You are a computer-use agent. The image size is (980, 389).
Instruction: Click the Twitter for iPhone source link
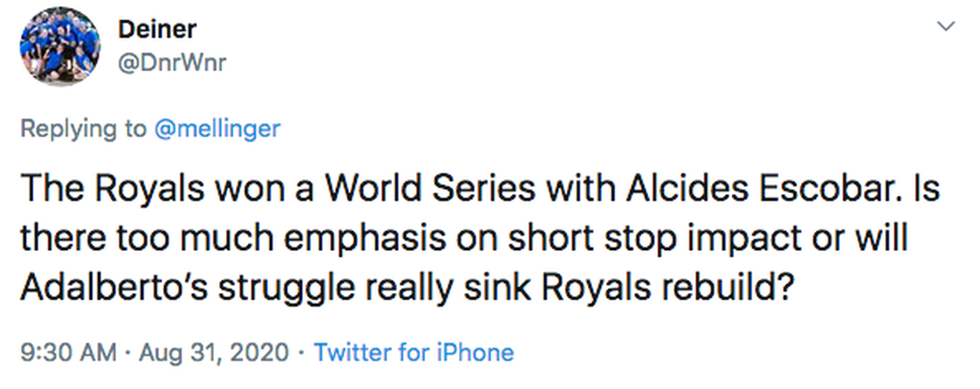pyautogui.click(x=413, y=352)
